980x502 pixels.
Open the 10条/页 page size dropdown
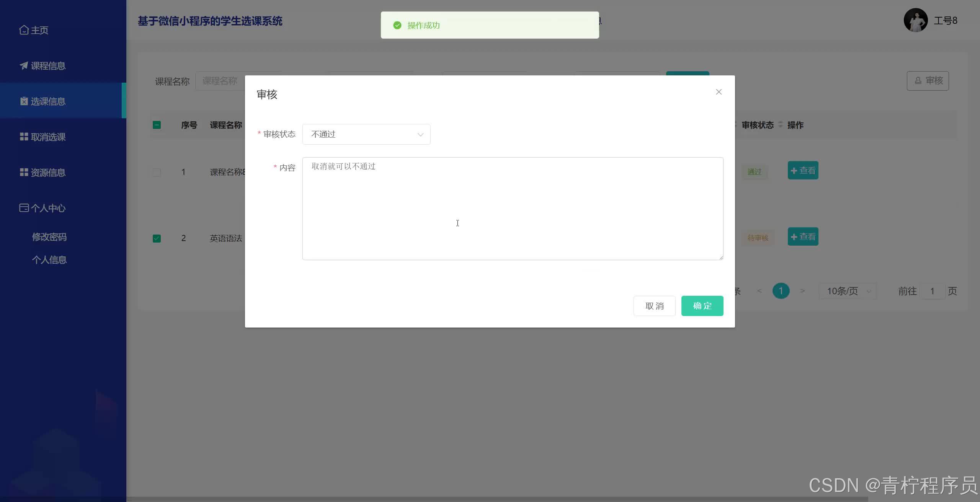[847, 291]
